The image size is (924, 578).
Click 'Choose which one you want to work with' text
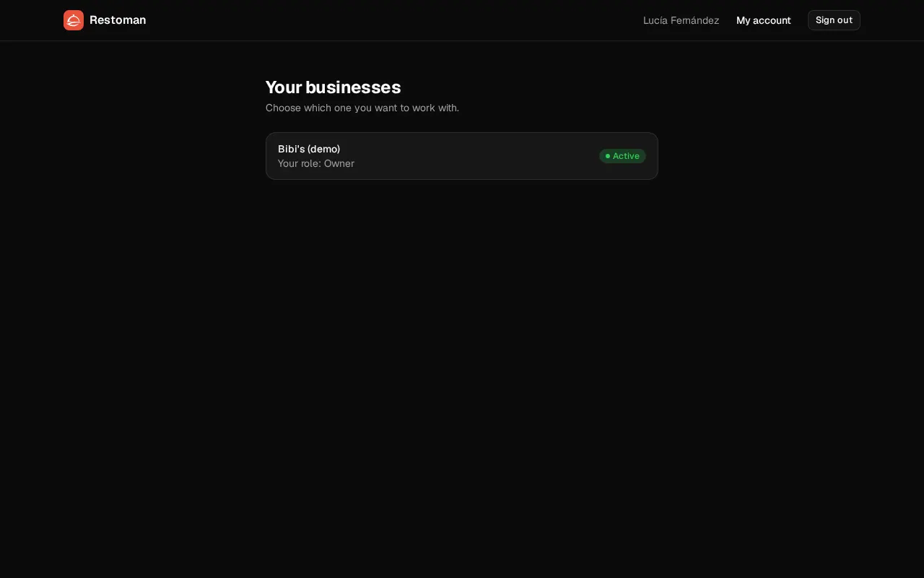(x=362, y=108)
